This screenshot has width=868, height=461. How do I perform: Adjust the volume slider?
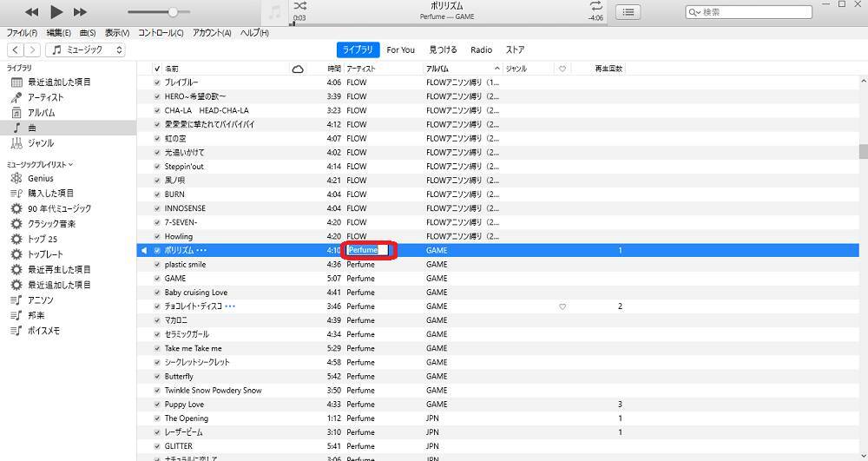[x=173, y=12]
